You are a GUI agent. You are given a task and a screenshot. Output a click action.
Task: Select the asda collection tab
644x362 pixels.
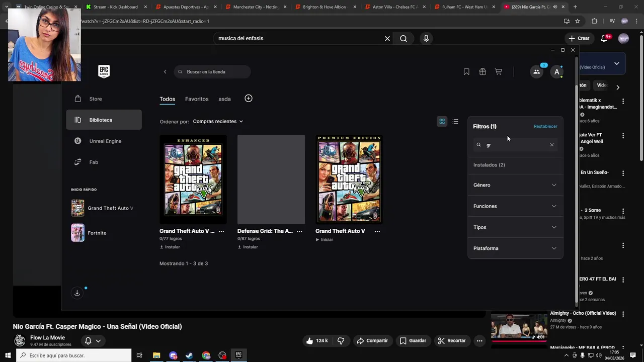click(224, 99)
